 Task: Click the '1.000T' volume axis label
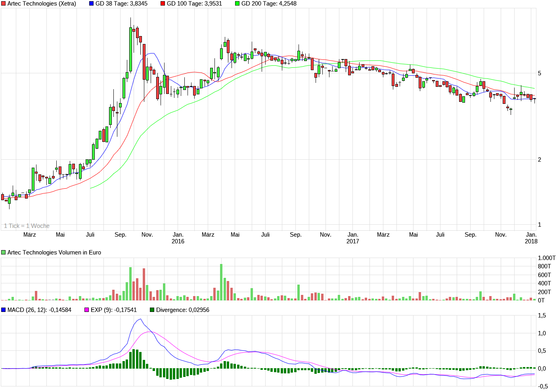tap(546, 258)
